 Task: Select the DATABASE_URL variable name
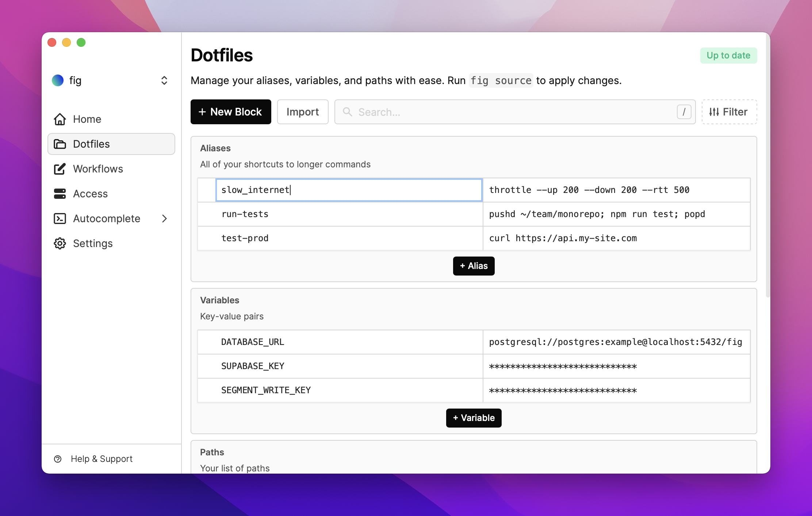coord(349,342)
